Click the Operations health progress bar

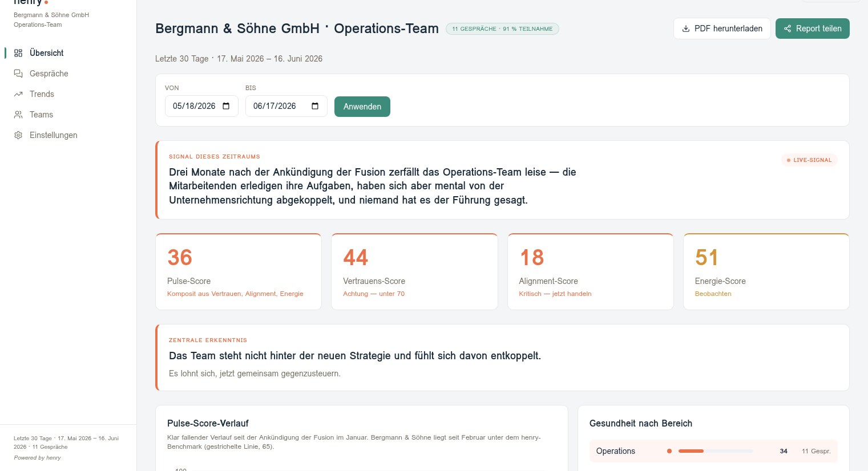(716, 451)
